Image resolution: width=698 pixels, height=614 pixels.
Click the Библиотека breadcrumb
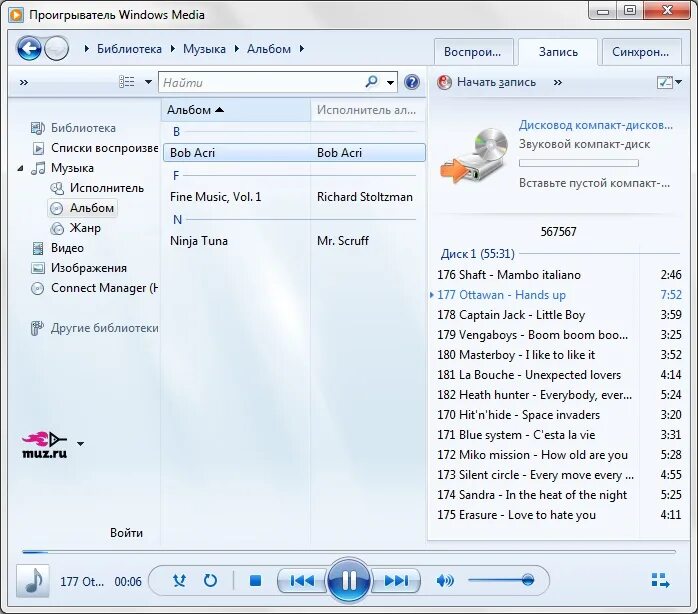click(129, 49)
